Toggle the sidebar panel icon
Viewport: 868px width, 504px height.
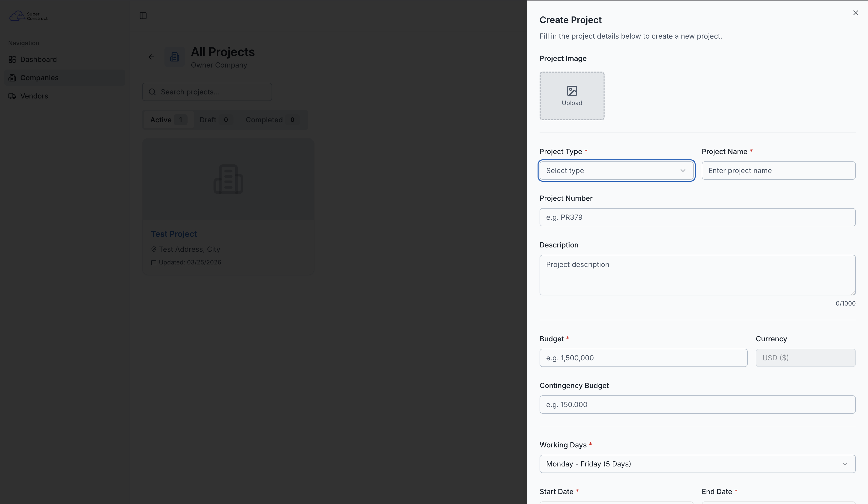coord(143,16)
